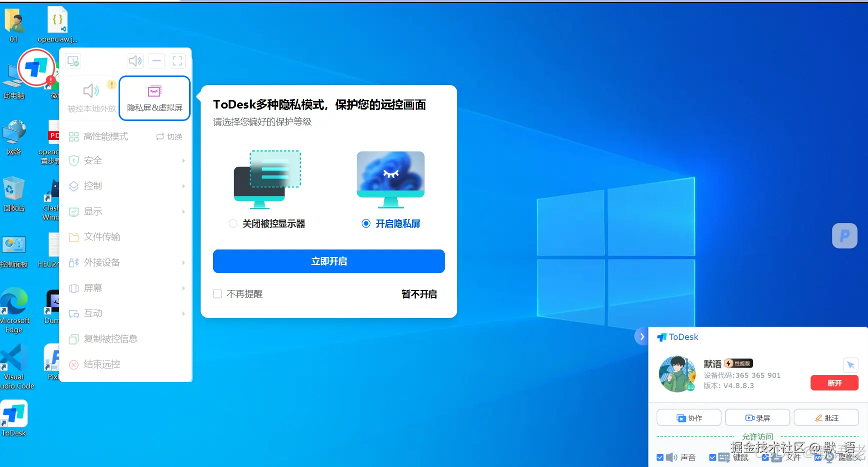The image size is (868, 467).
Task: Click the device code 365 365 901 text
Action: click(x=742, y=375)
